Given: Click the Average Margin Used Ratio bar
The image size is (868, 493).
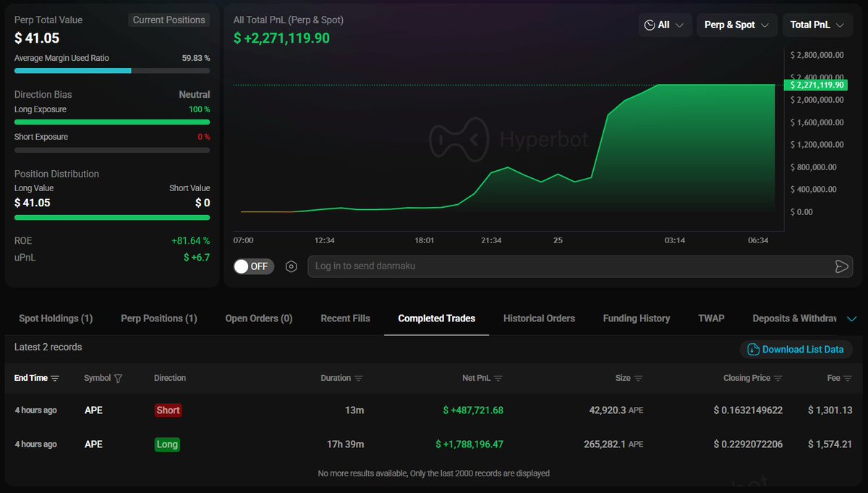Looking at the screenshot, I should 112,71.
